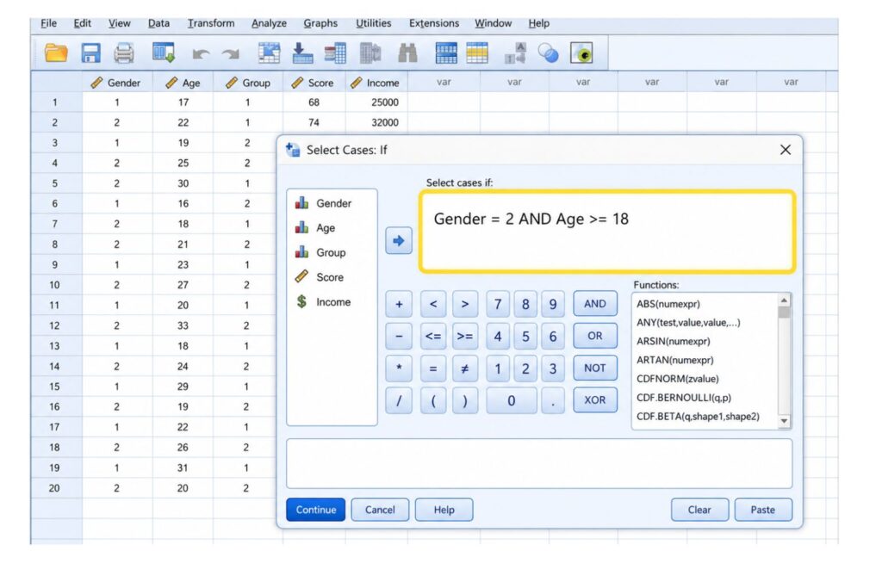Select Income in the dialog variable list
Viewport: 882px width, 588px height.
click(x=323, y=302)
